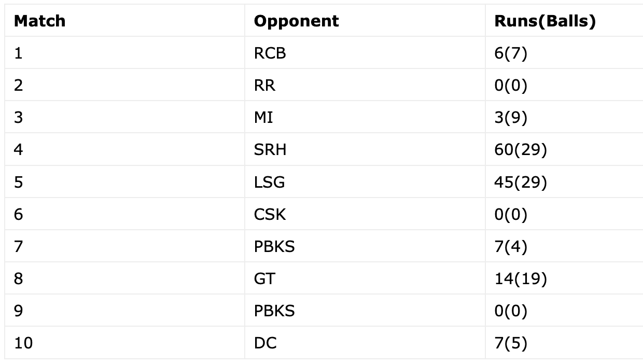643x364 pixels.
Task: Select the LSG opponent cell
Action: coord(365,181)
